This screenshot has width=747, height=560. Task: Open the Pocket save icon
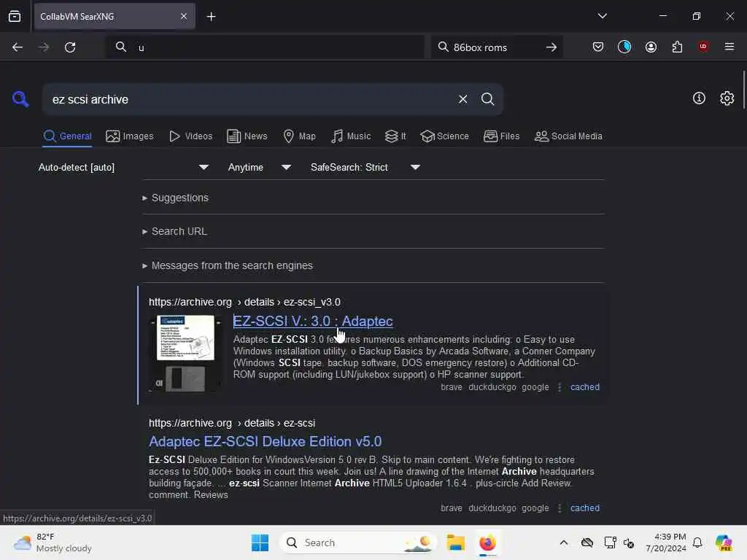[x=598, y=47]
